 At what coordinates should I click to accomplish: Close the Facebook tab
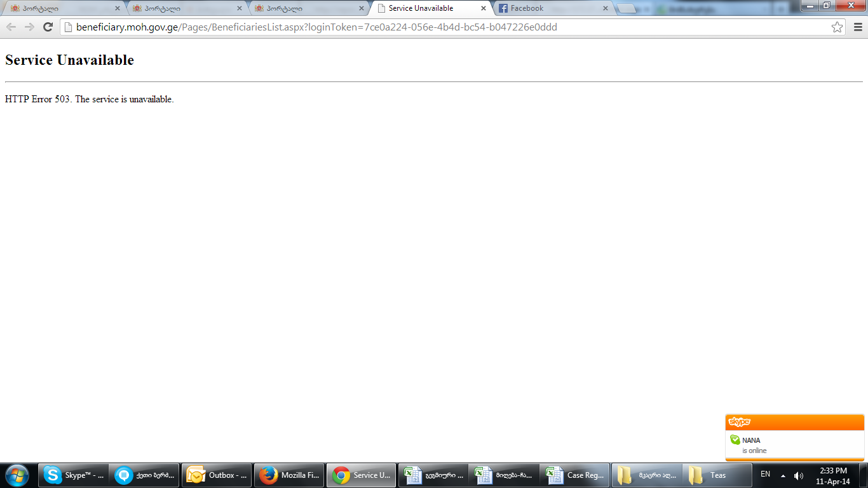pyautogui.click(x=605, y=8)
